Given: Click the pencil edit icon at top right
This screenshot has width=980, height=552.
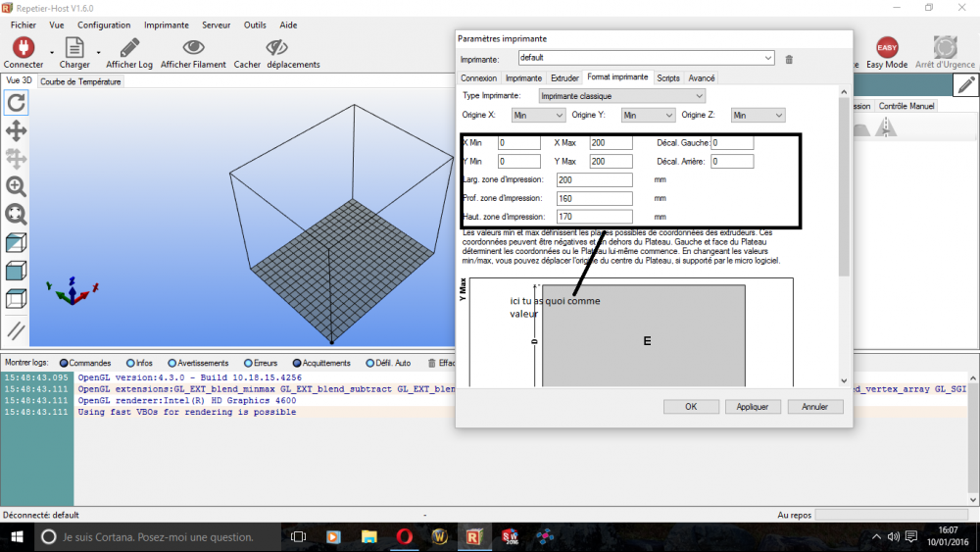Looking at the screenshot, I should click(966, 85).
